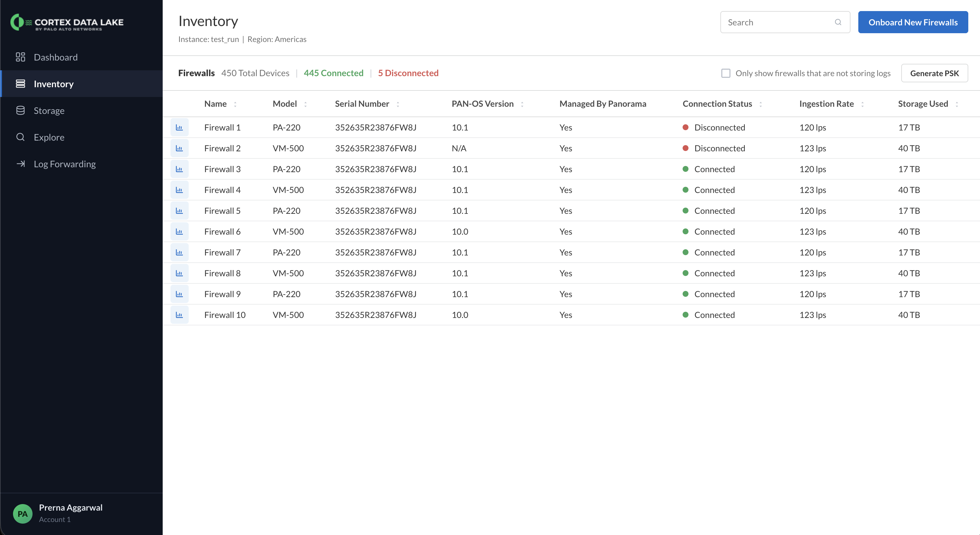
Task: Open chart icon for Firewall 10
Action: point(179,315)
